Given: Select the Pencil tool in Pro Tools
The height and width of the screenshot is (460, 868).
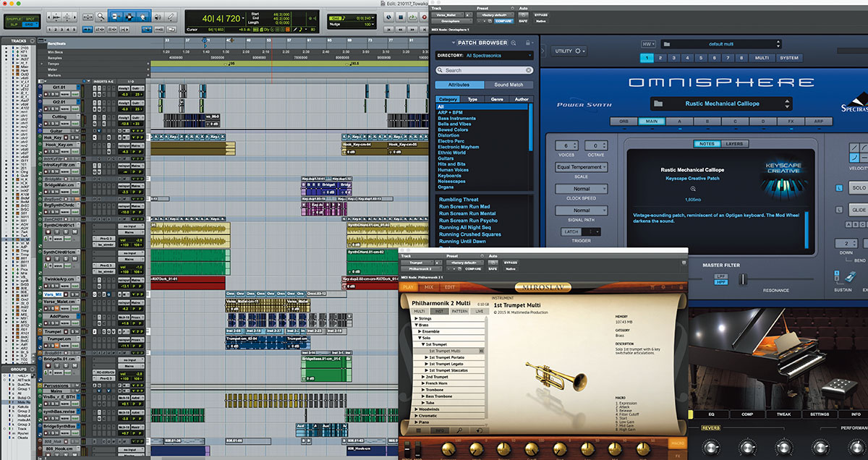Looking at the screenshot, I should (x=171, y=17).
